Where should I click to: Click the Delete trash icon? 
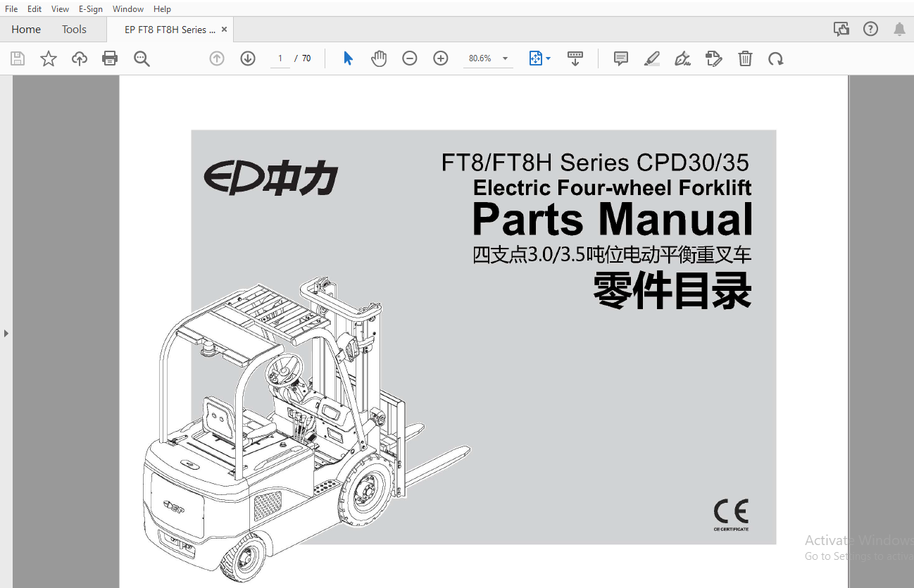tap(745, 58)
